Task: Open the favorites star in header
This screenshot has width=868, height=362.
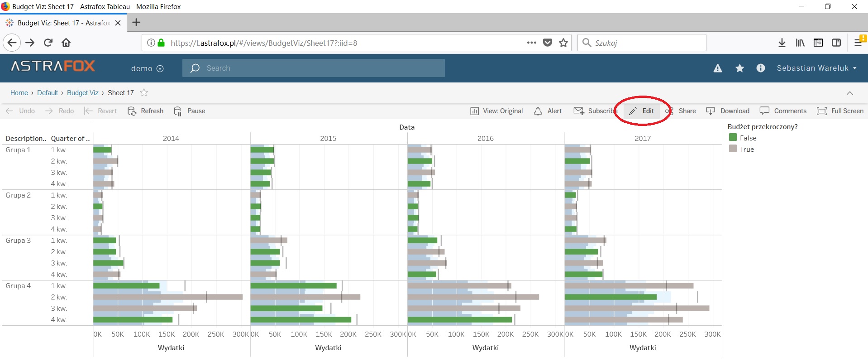Action: click(x=739, y=68)
